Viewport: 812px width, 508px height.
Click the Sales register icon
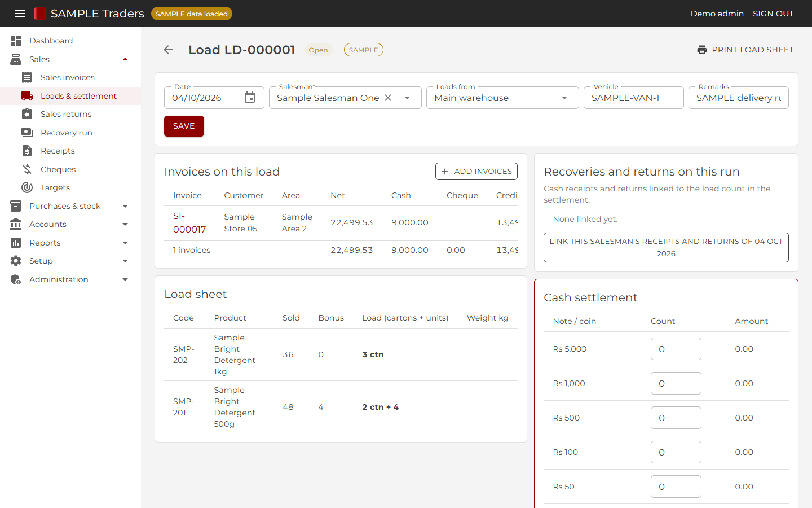click(x=16, y=59)
